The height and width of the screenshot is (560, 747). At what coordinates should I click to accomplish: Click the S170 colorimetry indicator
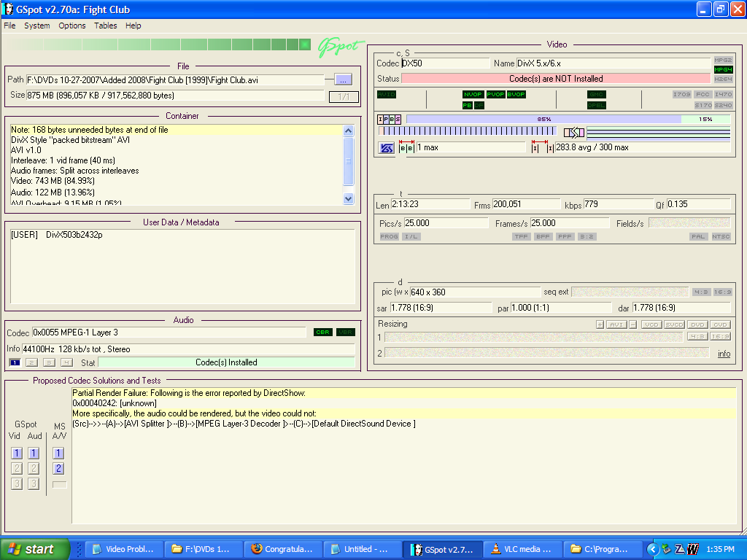[703, 105]
